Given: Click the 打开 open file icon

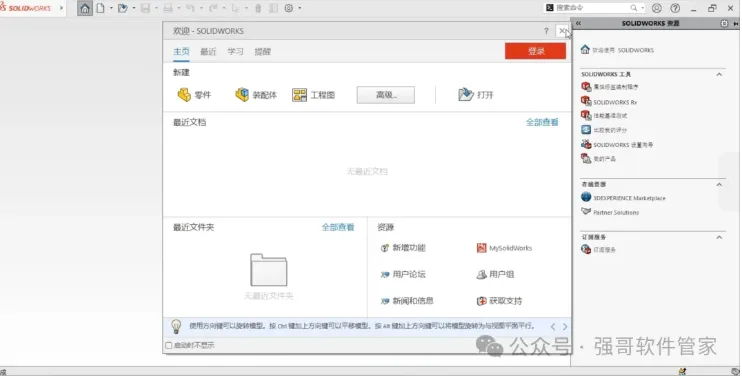Looking at the screenshot, I should 466,95.
